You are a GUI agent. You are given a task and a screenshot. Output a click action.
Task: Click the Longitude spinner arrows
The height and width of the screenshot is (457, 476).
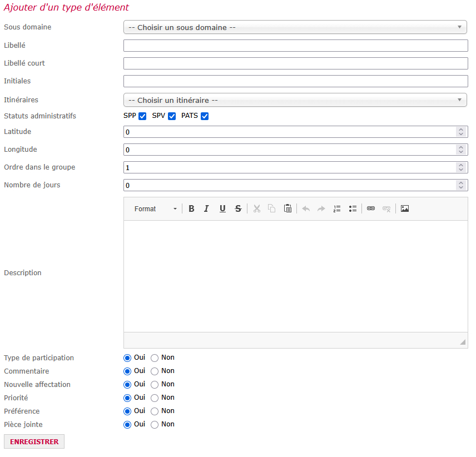461,150
